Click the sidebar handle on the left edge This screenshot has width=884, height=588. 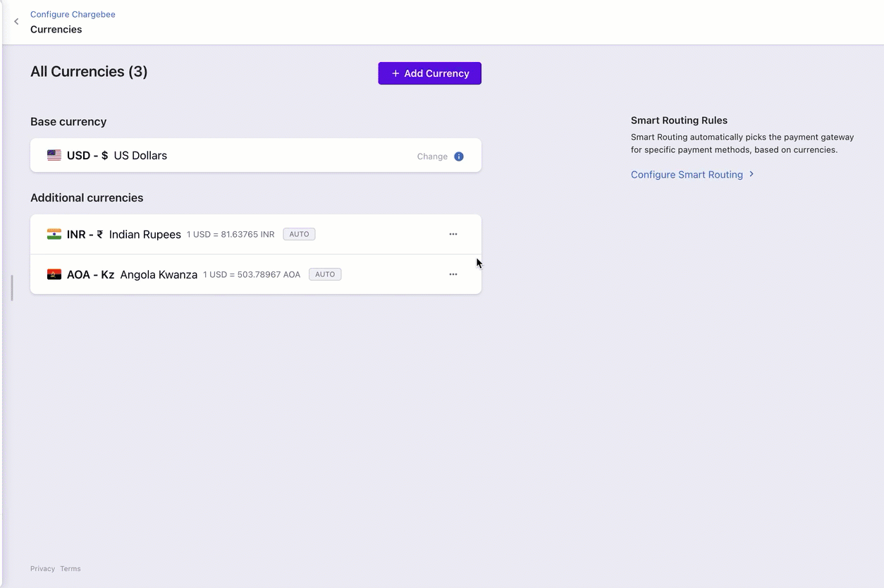click(12, 288)
